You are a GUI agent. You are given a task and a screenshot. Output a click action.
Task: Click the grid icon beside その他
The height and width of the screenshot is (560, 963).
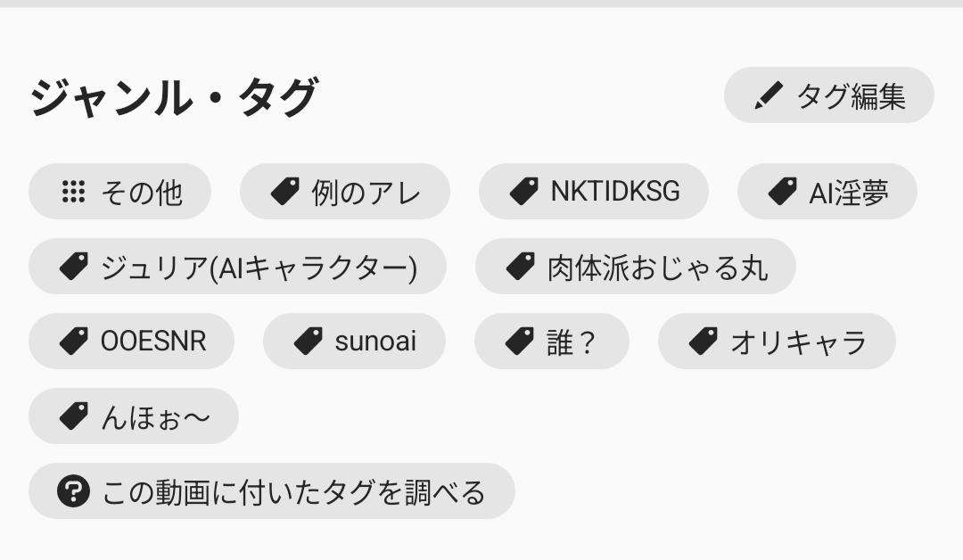pyautogui.click(x=74, y=192)
